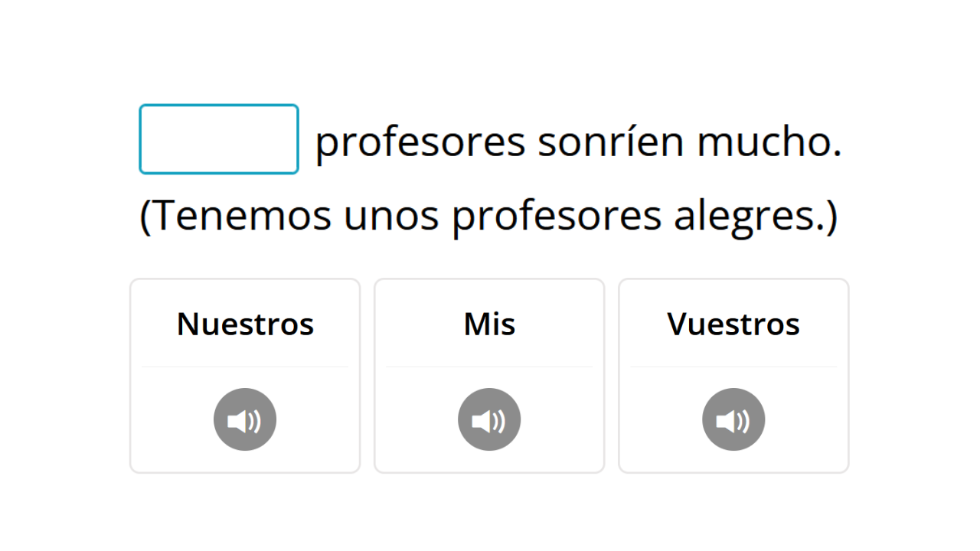This screenshot has height=551, width=980.
Task: Select the Mis answer card
Action: point(489,376)
